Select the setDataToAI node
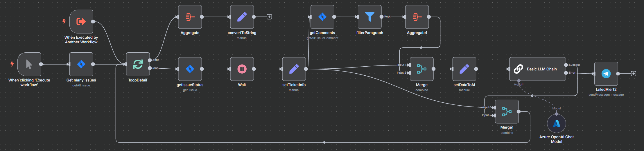 (464, 69)
